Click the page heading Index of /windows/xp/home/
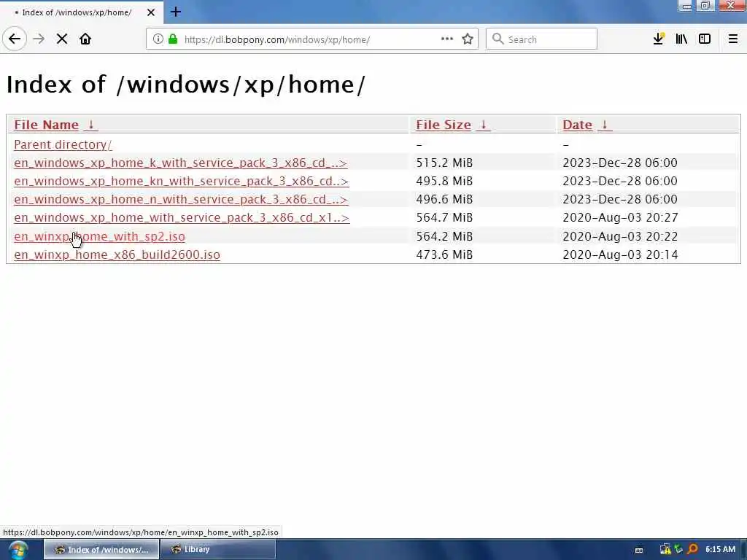Viewport: 747px width, 560px height. pyautogui.click(x=186, y=85)
